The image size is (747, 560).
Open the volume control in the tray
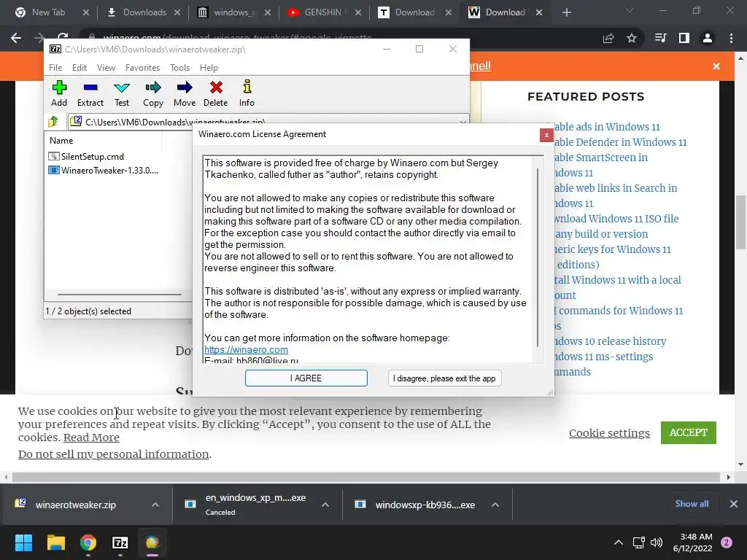pyautogui.click(x=657, y=542)
